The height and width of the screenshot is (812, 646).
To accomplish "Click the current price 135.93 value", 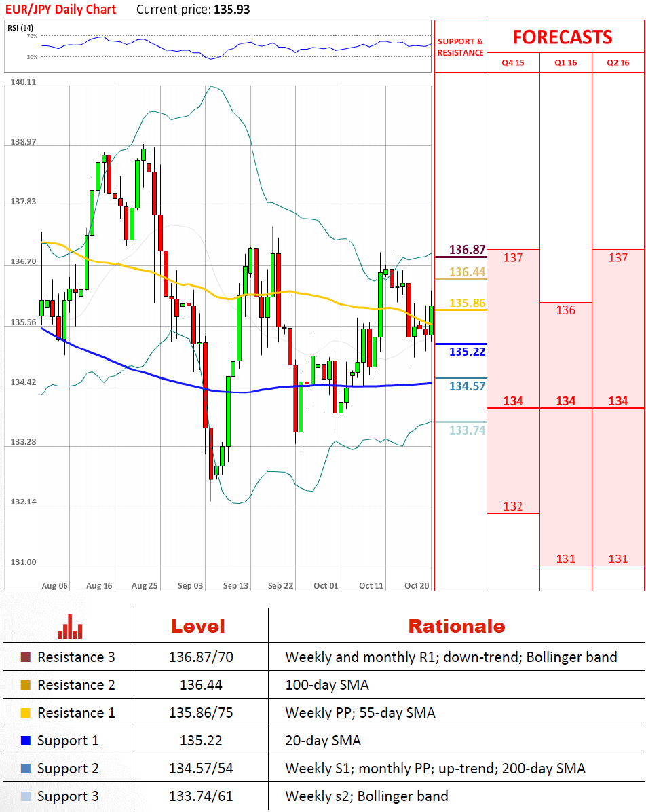I will [232, 10].
